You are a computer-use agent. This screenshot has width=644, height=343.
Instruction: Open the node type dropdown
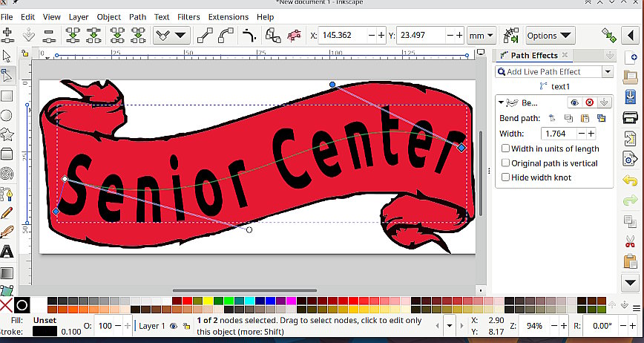point(171,36)
